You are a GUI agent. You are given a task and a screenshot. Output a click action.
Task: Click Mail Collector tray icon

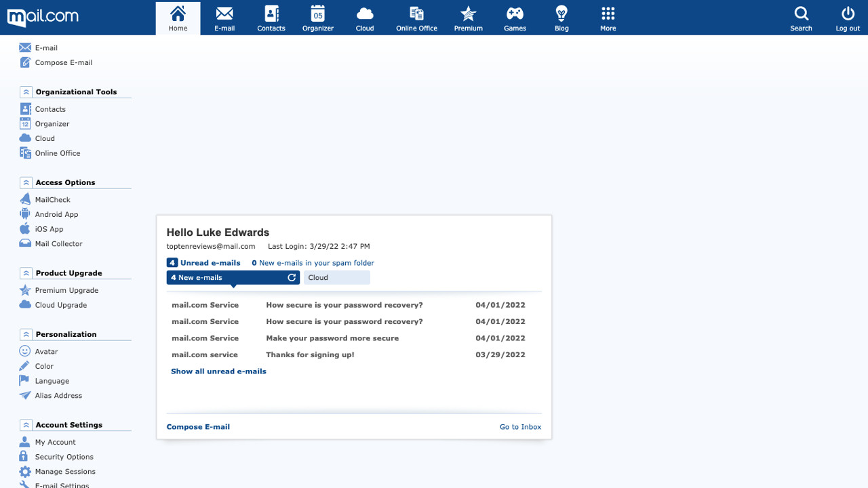[25, 244]
